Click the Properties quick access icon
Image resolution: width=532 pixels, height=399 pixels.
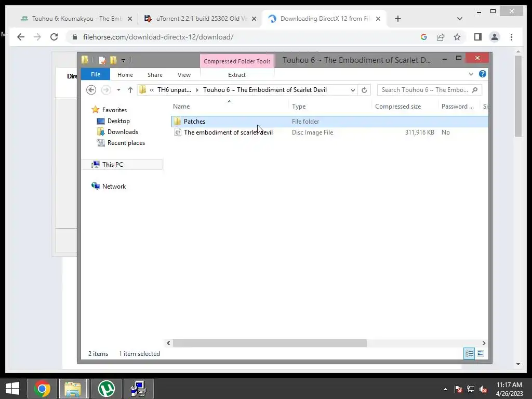[x=102, y=60]
